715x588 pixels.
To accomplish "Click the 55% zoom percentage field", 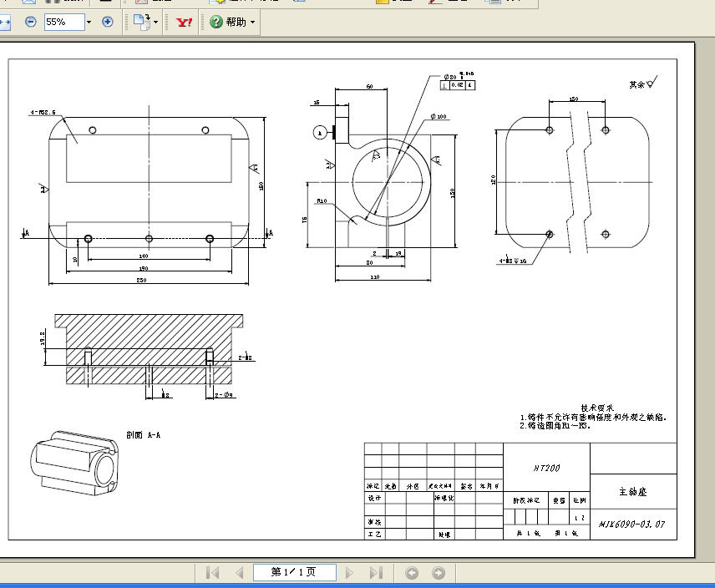I will (64, 22).
